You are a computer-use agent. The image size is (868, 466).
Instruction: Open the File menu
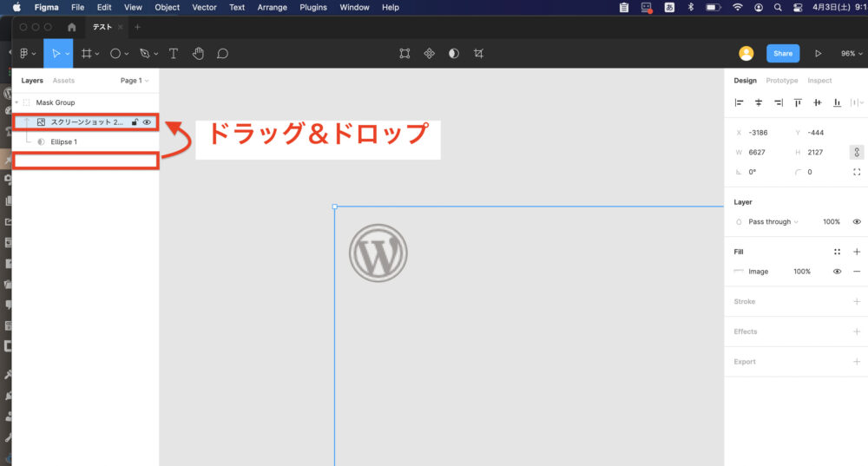pos(77,7)
